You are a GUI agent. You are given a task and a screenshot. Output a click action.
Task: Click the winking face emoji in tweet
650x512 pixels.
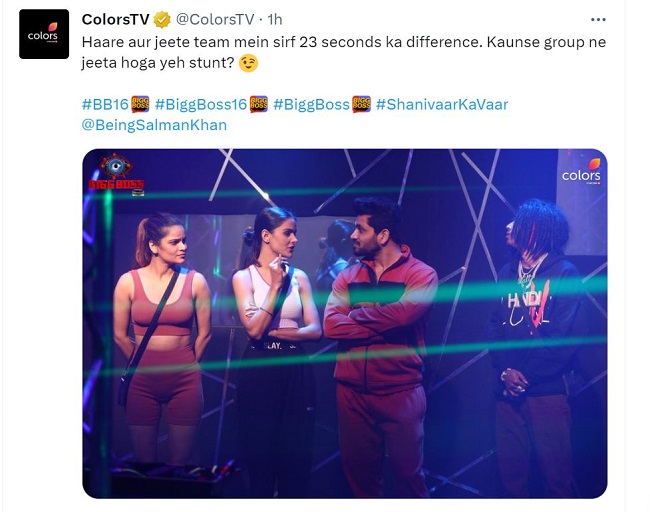[249, 63]
